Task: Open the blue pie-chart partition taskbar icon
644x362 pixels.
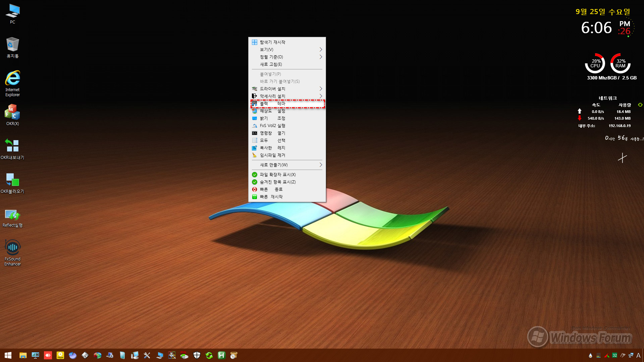Action: click(73, 355)
